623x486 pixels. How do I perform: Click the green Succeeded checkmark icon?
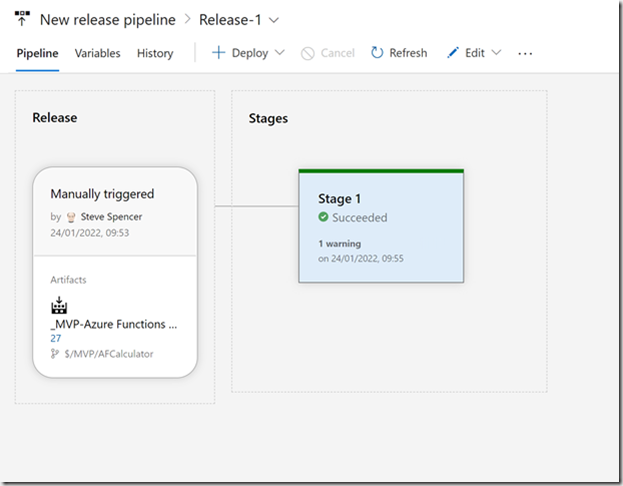point(323,217)
